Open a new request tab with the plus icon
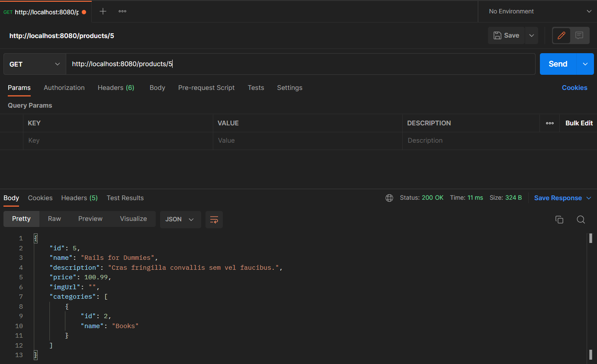Viewport: 597px width, 364px height. [x=103, y=11]
